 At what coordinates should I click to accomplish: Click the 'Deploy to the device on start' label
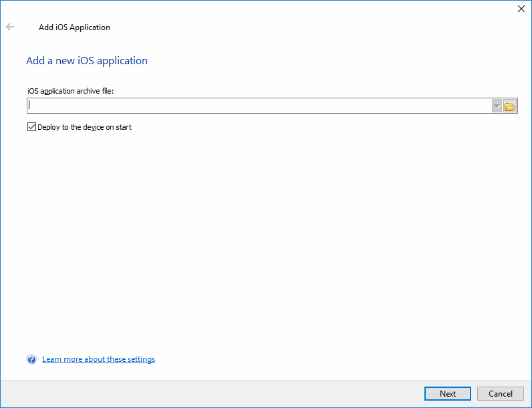(x=84, y=127)
